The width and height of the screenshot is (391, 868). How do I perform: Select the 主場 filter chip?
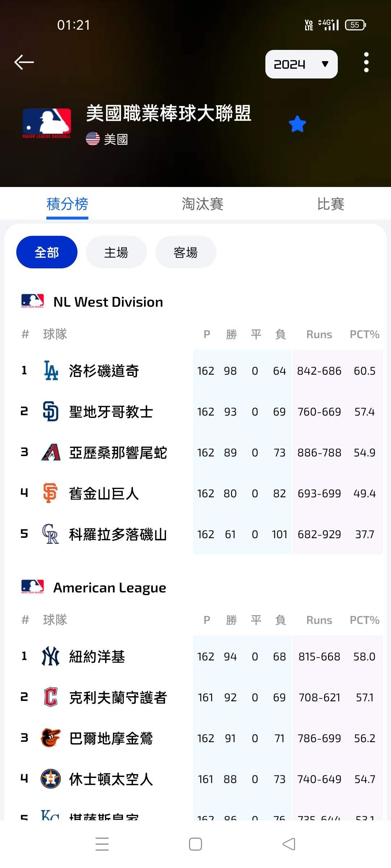(116, 252)
